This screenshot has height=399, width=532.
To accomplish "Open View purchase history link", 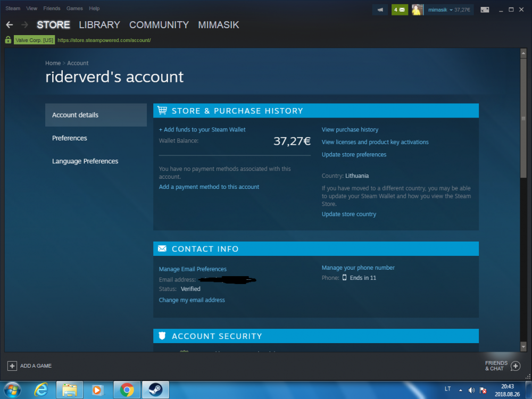I will (350, 130).
